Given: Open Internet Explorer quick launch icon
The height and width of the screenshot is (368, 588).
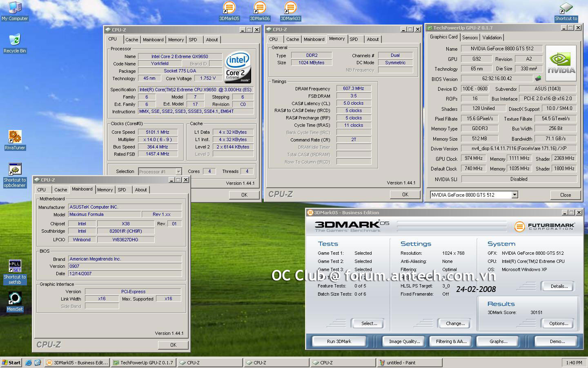Looking at the screenshot, I should 29,362.
